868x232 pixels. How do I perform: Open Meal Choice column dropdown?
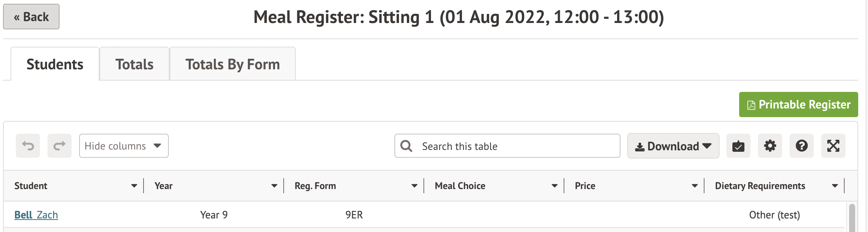[x=555, y=186]
